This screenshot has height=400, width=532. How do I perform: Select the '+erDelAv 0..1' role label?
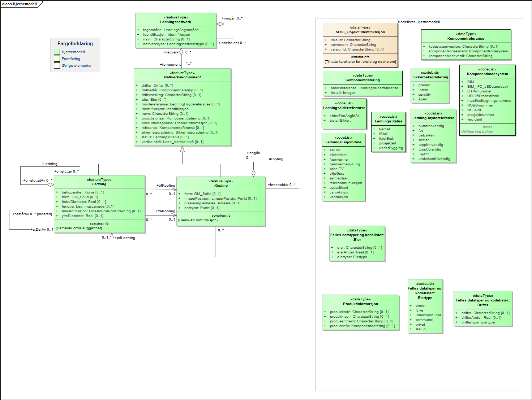[42, 230]
